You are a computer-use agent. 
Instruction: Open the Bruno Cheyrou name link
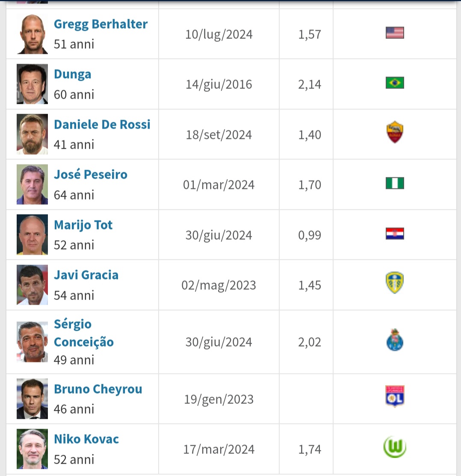point(98,389)
